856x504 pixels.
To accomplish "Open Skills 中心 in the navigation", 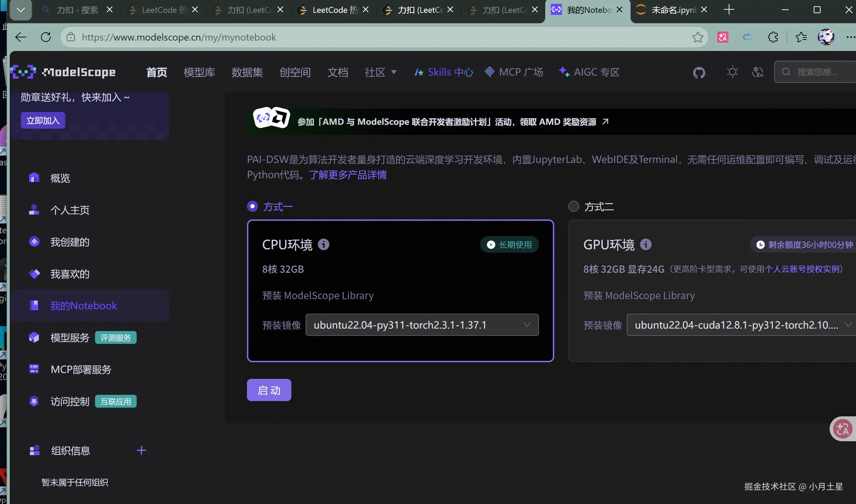I will coord(444,72).
